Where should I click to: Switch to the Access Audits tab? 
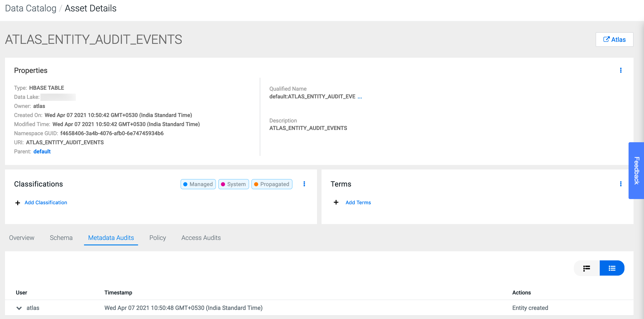click(201, 238)
